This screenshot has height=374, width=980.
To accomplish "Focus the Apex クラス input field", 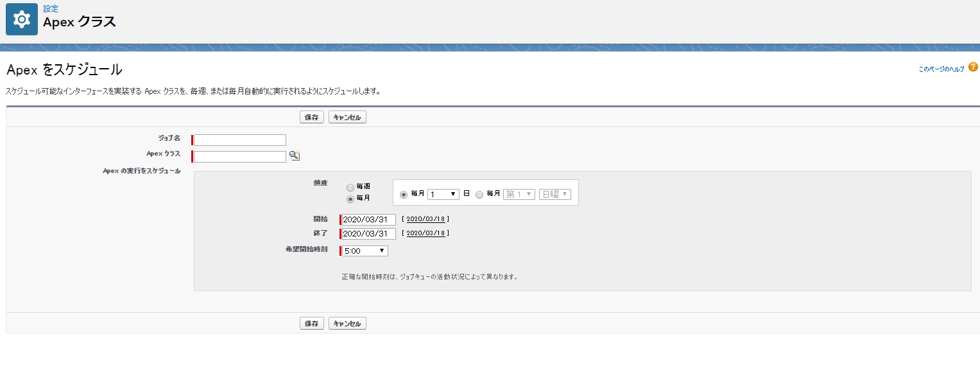I will pyautogui.click(x=240, y=157).
